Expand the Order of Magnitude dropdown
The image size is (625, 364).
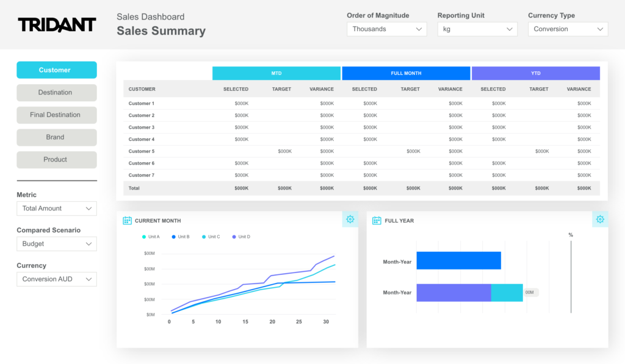coord(386,29)
